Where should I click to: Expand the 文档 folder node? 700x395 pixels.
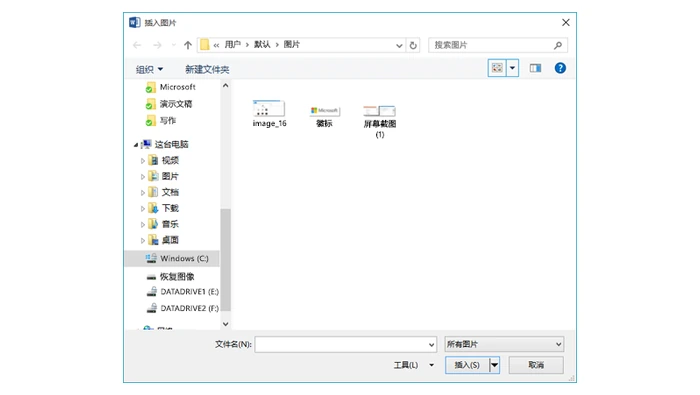click(x=143, y=193)
